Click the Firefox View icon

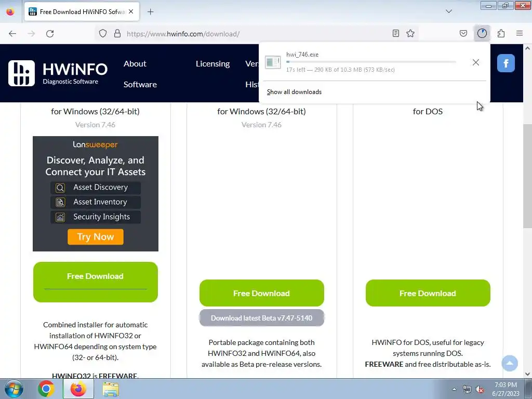point(10,12)
